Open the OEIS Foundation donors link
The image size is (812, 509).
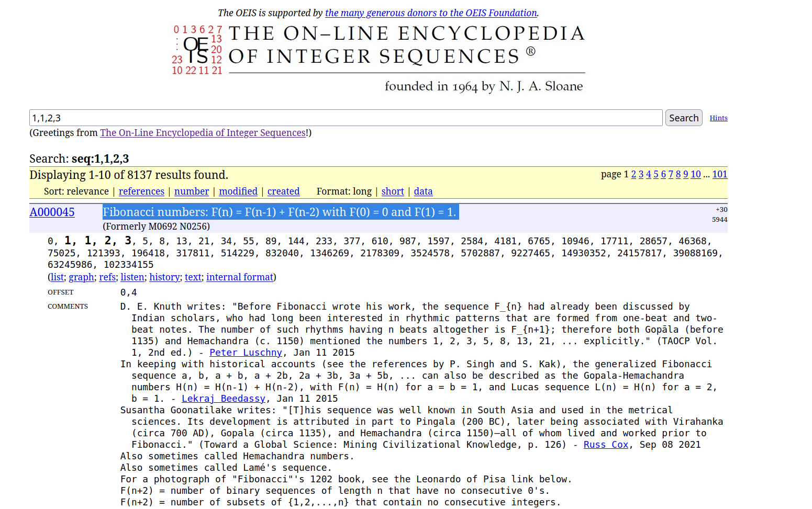point(431,13)
